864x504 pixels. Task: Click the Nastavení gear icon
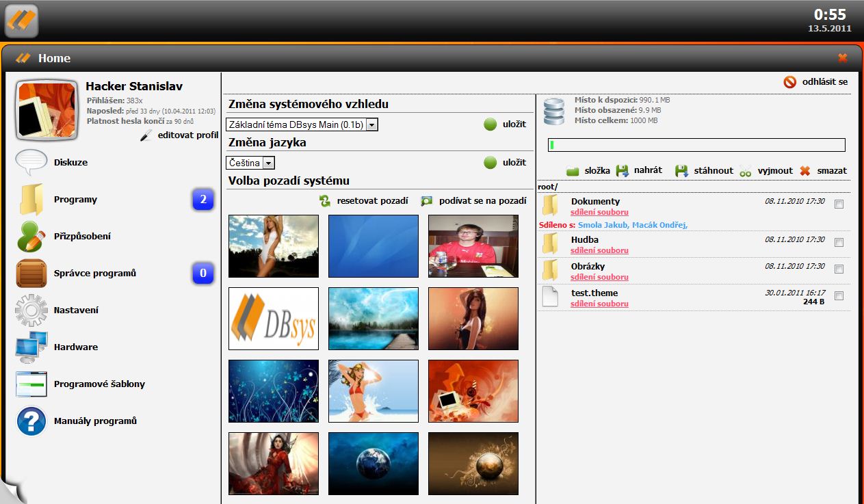(x=31, y=310)
